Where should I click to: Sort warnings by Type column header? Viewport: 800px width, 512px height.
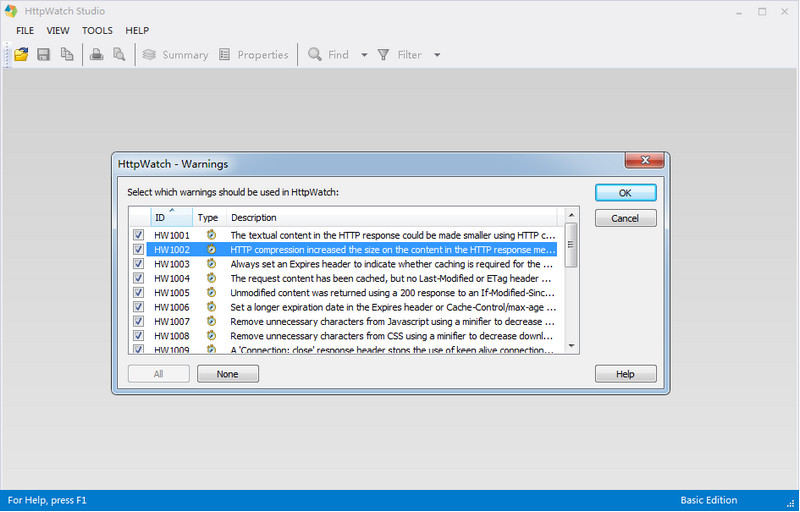[x=209, y=217]
